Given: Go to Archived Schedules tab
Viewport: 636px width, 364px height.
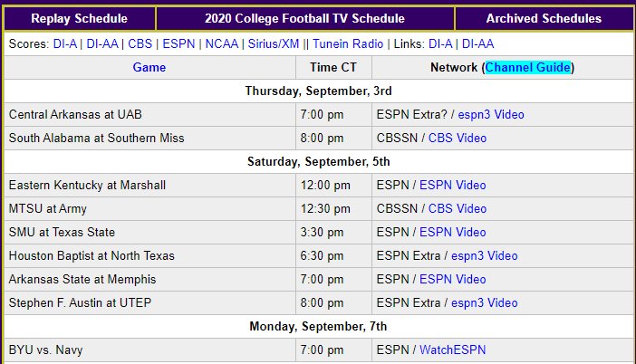Looking at the screenshot, I should click(x=544, y=19).
